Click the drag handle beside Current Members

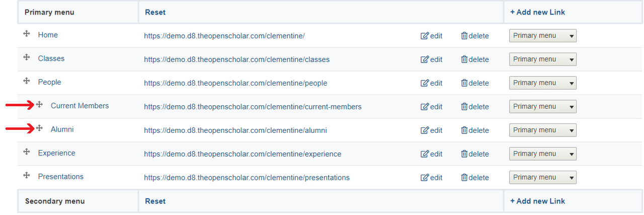[39, 105]
